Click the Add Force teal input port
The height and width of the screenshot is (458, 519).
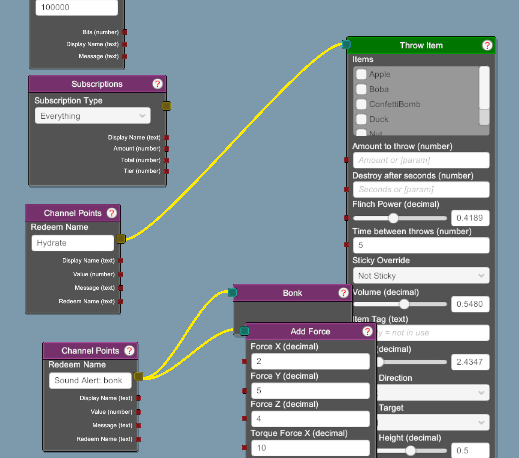tap(244, 331)
